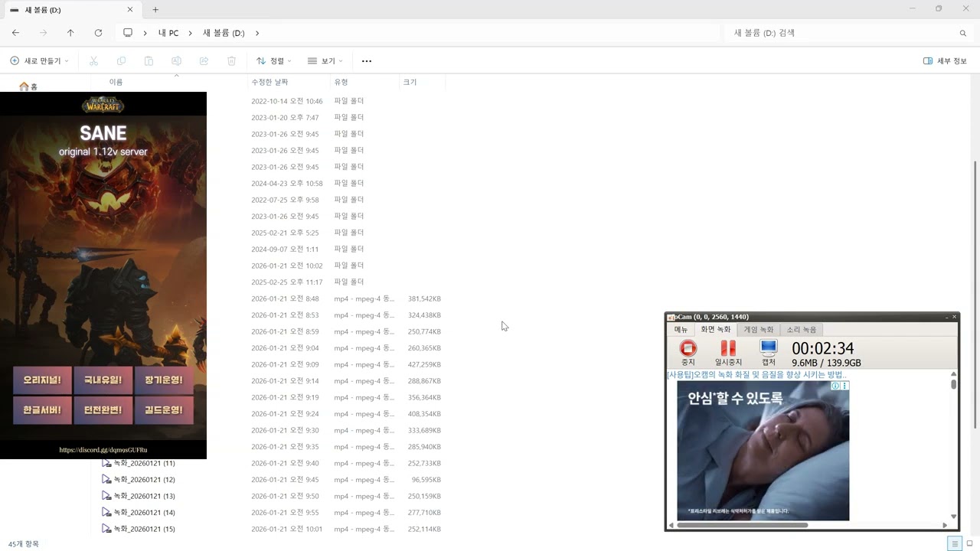Switch to details view in status bar
The width and height of the screenshot is (980, 551).
pyautogui.click(x=954, y=543)
